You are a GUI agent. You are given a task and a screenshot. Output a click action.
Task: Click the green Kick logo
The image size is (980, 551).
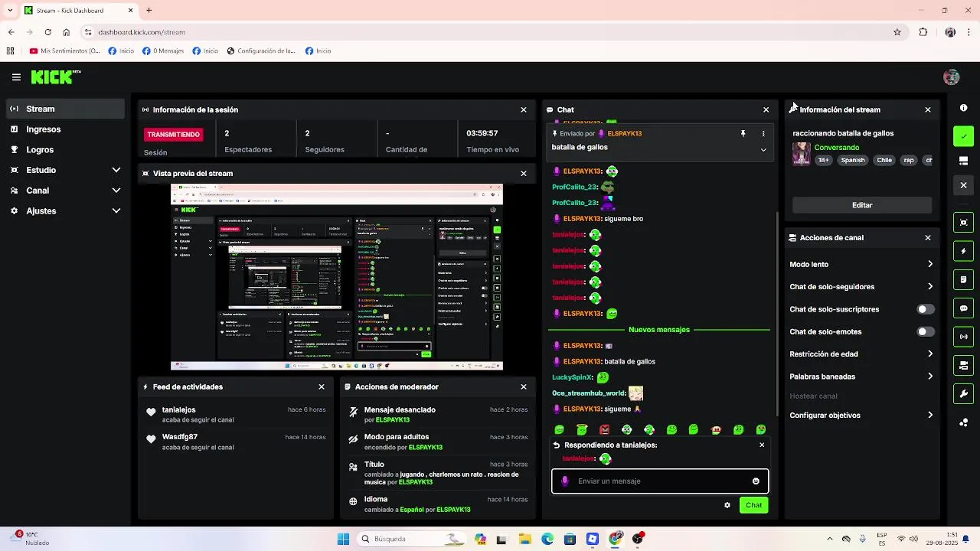52,77
